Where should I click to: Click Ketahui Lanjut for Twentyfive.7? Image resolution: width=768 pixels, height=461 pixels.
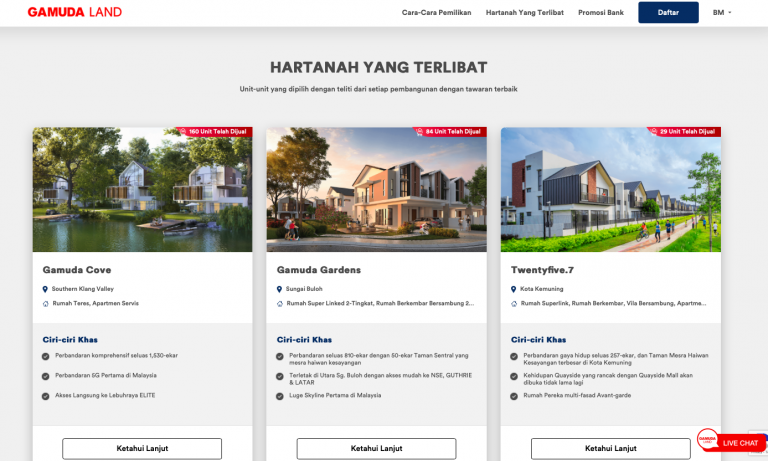pyautogui.click(x=610, y=448)
